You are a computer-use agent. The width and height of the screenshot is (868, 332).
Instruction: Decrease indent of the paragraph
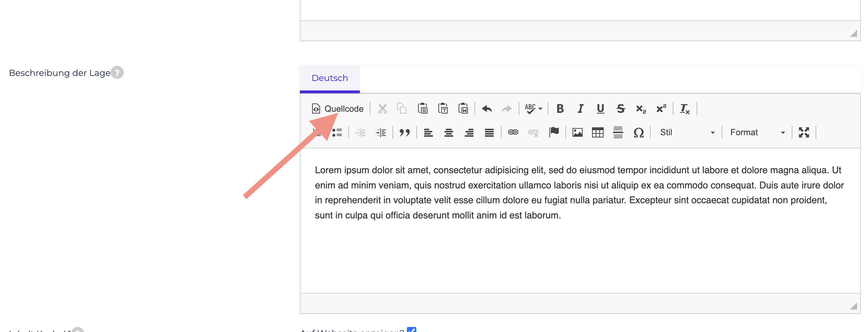pyautogui.click(x=361, y=132)
